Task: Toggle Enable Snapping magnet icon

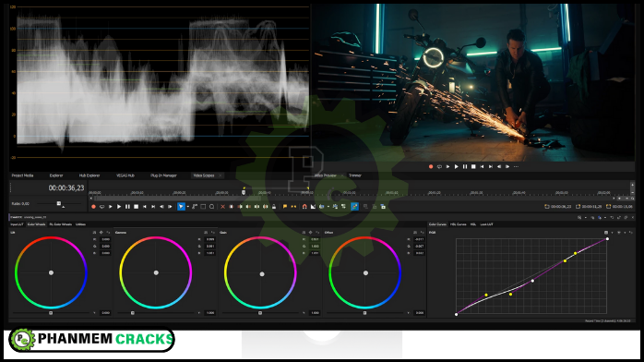Action: [x=304, y=207]
